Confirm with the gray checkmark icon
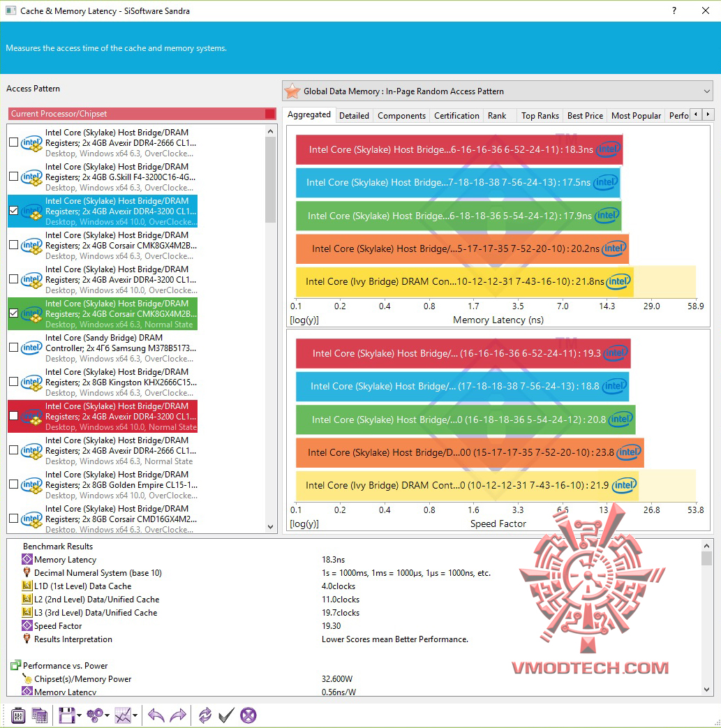Image resolution: width=721 pixels, height=728 pixels. (x=226, y=715)
